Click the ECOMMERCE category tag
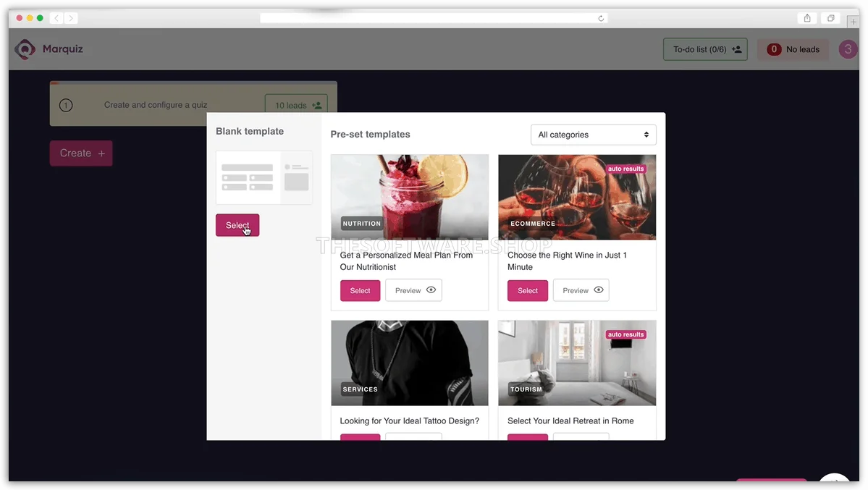The height and width of the screenshot is (490, 868). tap(533, 224)
